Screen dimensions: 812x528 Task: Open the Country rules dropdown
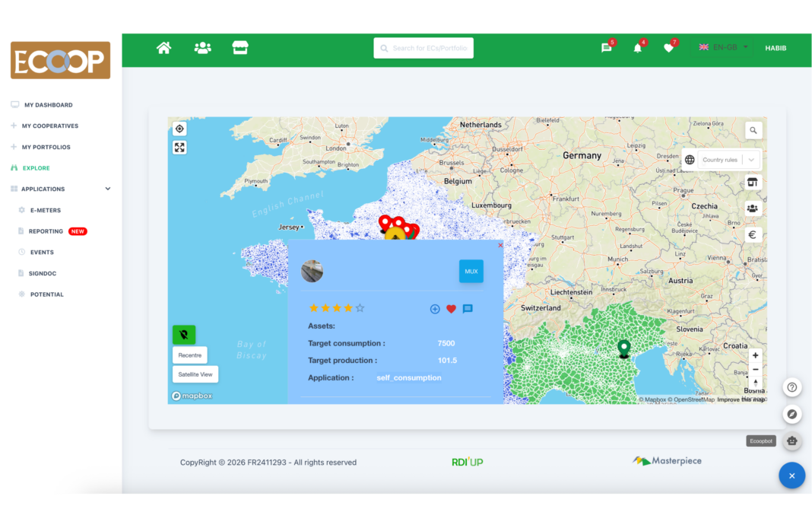728,160
